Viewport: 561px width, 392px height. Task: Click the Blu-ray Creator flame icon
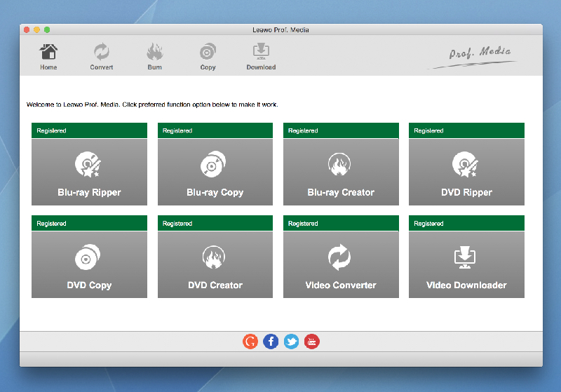pos(339,164)
